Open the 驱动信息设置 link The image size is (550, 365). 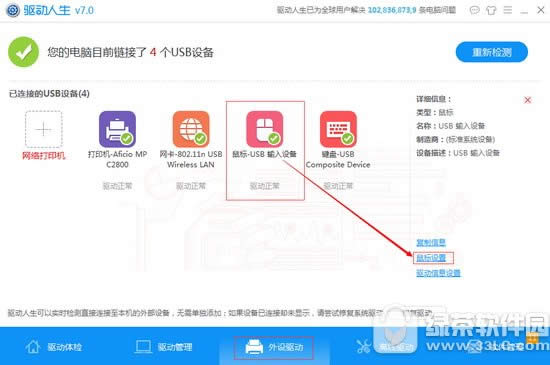pos(438,273)
